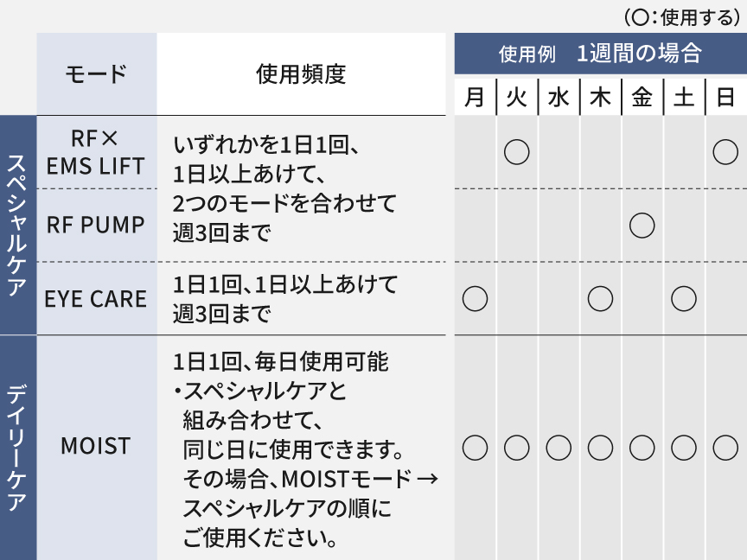
Task: Click the MOIST circle under Friday (金)
Action: coord(642,448)
